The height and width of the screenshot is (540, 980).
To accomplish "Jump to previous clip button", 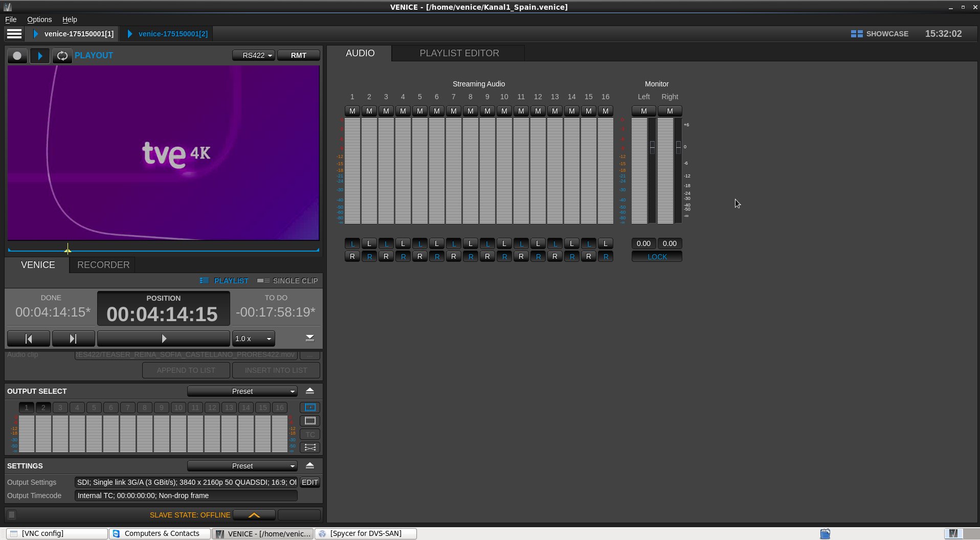I will click(29, 339).
